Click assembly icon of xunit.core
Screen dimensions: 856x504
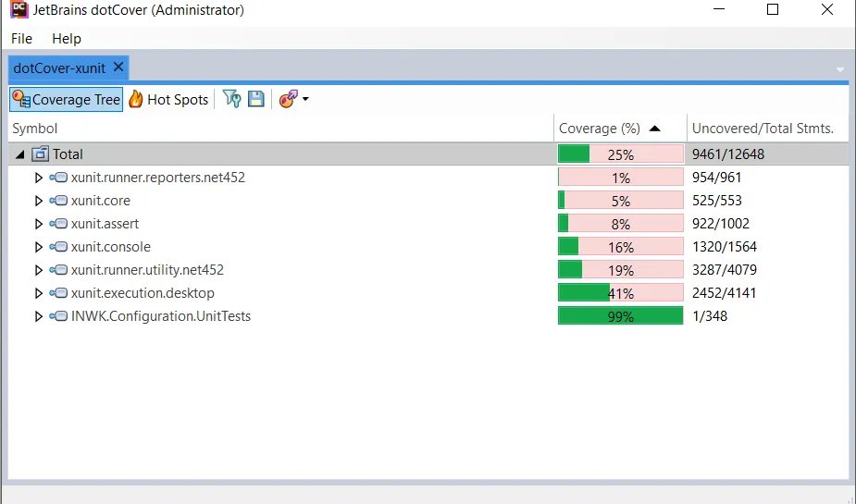tap(58, 200)
